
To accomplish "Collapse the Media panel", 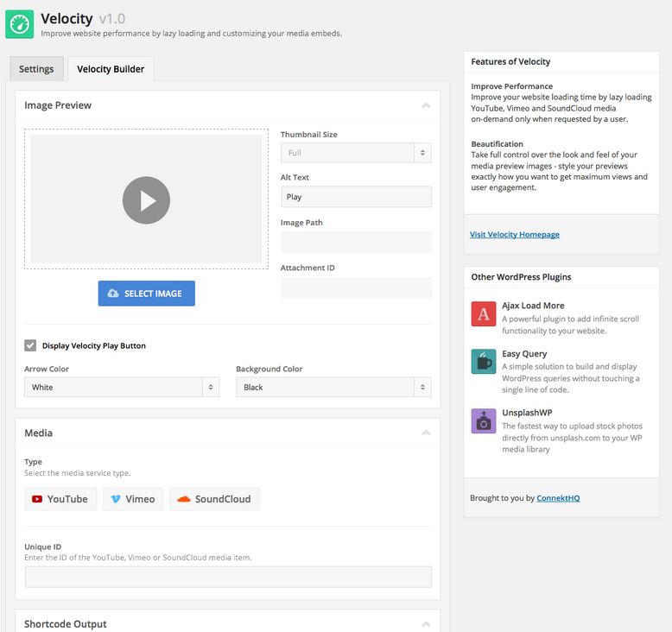I will [426, 433].
